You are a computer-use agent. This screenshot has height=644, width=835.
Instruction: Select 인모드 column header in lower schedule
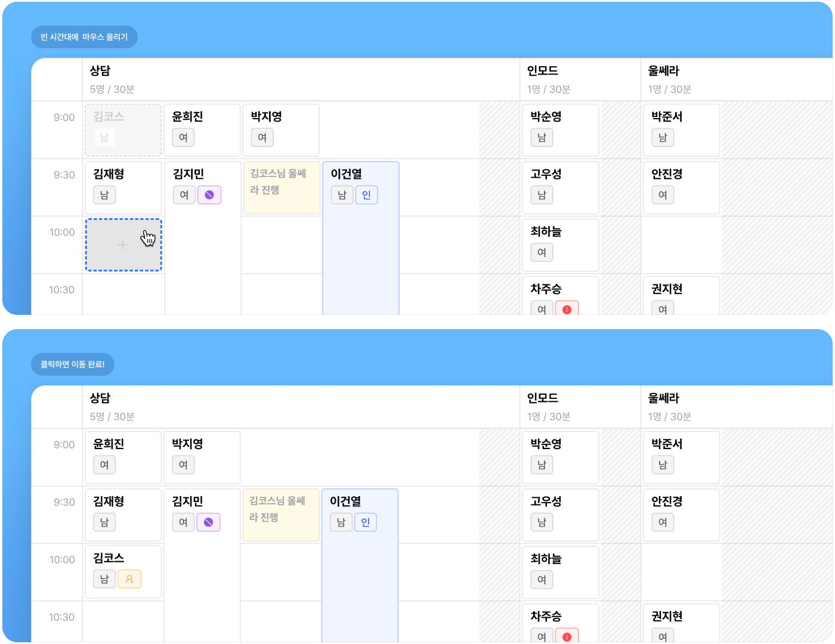[543, 398]
